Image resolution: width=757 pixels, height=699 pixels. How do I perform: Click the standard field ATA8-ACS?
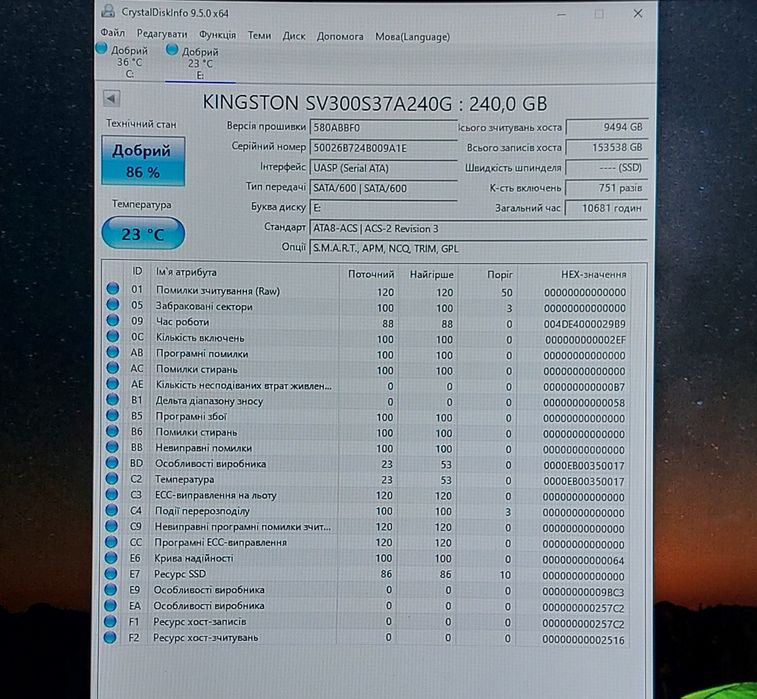[478, 228]
